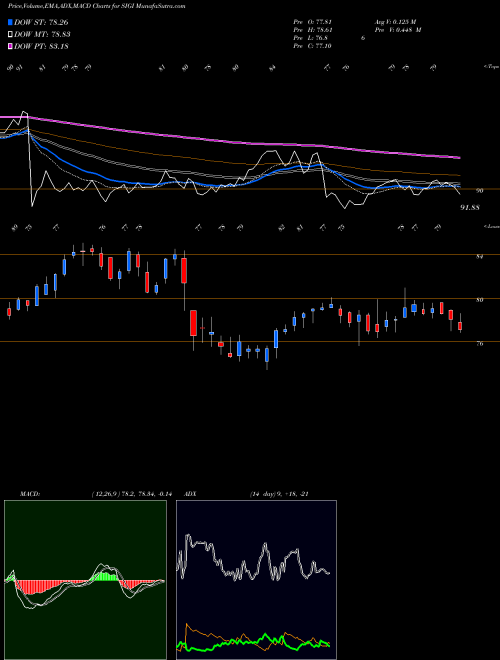Image resolution: width=500 pixels, height=660 pixels.
Task: Click the MACD '(12,26,9) 78.2, 78.84, -0.14' values
Action: click(x=132, y=494)
